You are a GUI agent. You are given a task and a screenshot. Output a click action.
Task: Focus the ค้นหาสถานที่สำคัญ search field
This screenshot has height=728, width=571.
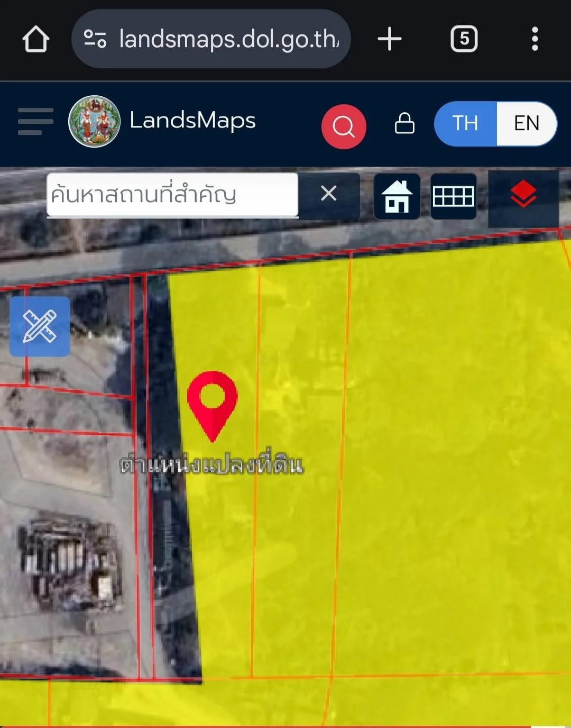(172, 195)
